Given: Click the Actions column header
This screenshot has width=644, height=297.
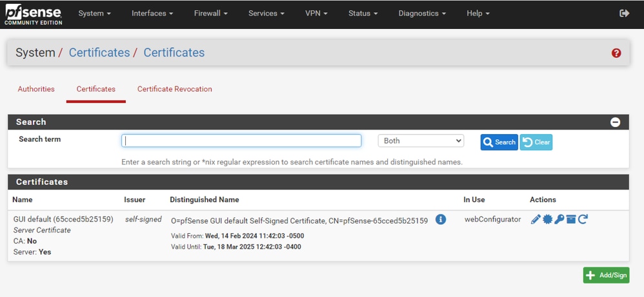Looking at the screenshot, I should 543,200.
